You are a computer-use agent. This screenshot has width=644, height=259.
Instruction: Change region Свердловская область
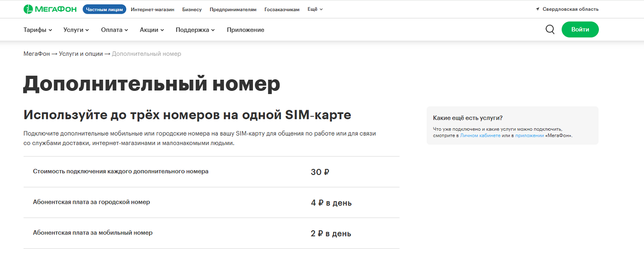[570, 9]
